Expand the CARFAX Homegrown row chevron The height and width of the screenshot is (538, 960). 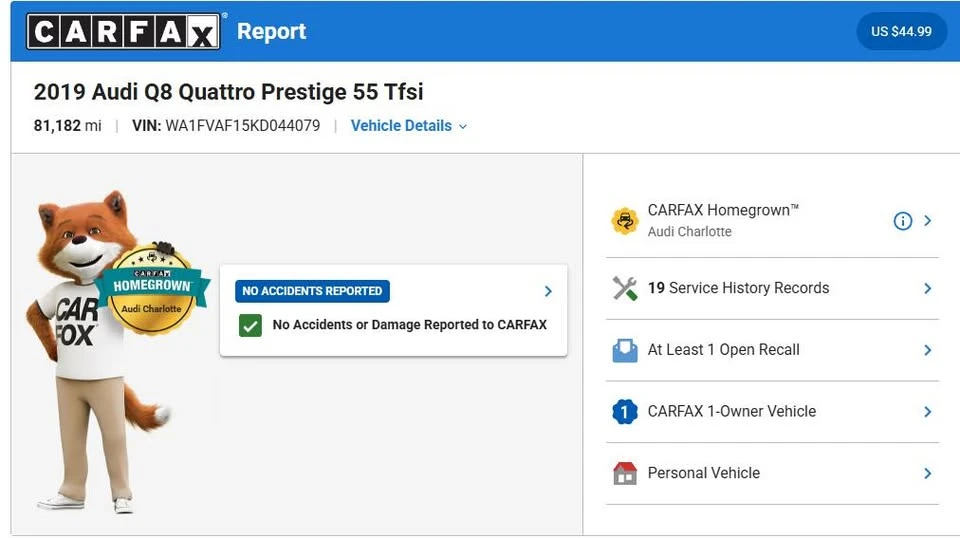pyautogui.click(x=928, y=220)
